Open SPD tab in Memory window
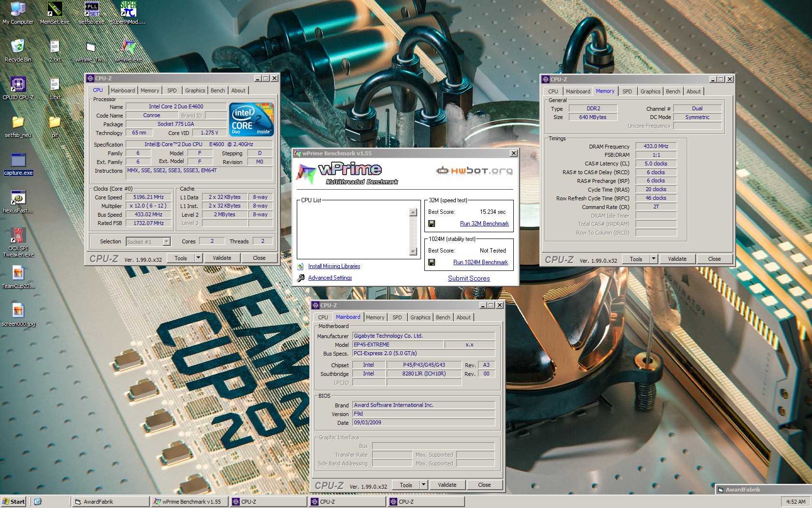Viewport: 812px width, 508px height. click(x=627, y=91)
